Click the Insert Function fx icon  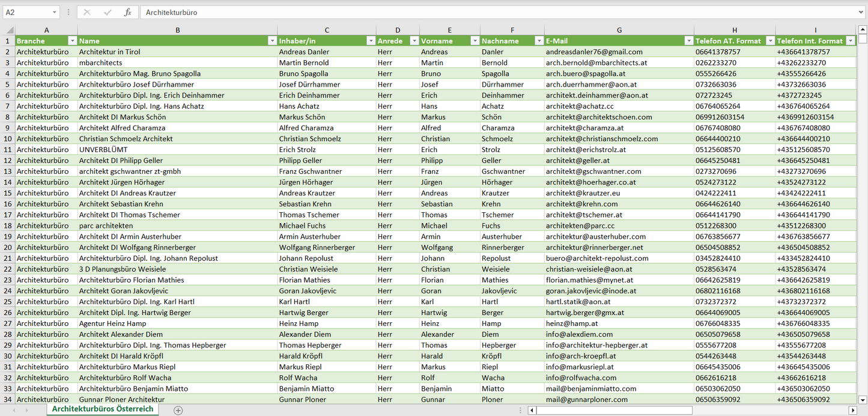(127, 12)
